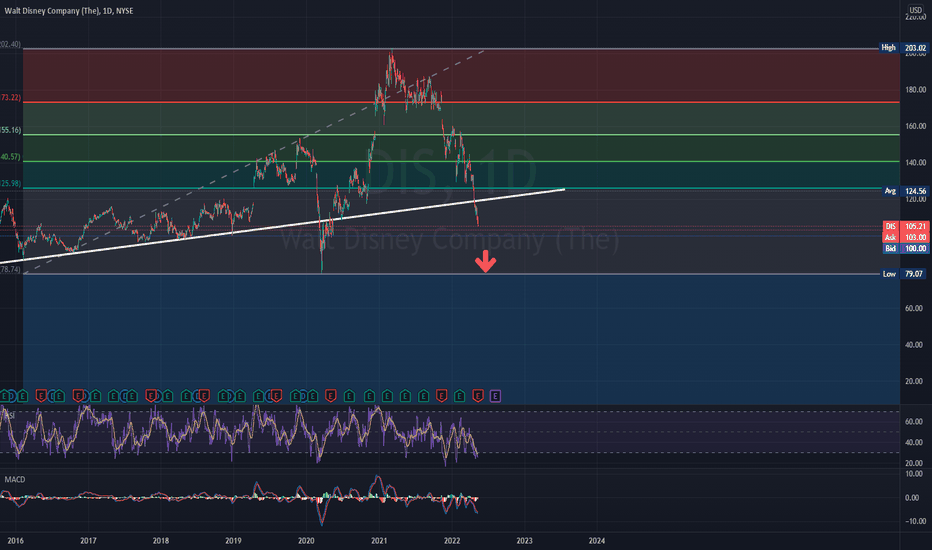Viewport: 932px width, 550px height.
Task: Click the −10.00 value on the MACD scale
Action: (x=915, y=521)
